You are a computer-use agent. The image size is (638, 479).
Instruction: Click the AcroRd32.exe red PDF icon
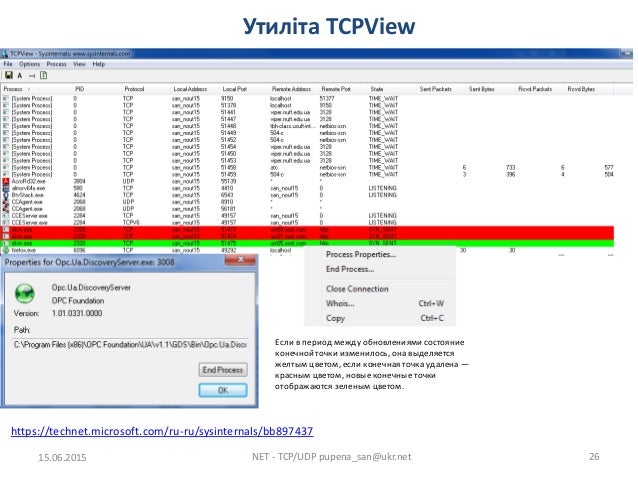click(x=6, y=181)
